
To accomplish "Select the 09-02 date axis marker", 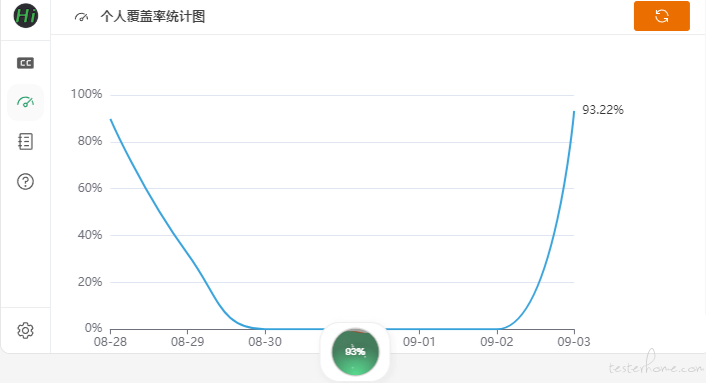I will [x=497, y=342].
